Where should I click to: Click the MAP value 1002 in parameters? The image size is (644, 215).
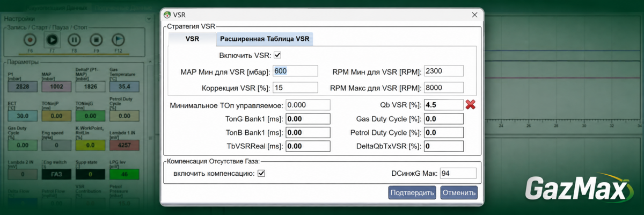pos(56,87)
